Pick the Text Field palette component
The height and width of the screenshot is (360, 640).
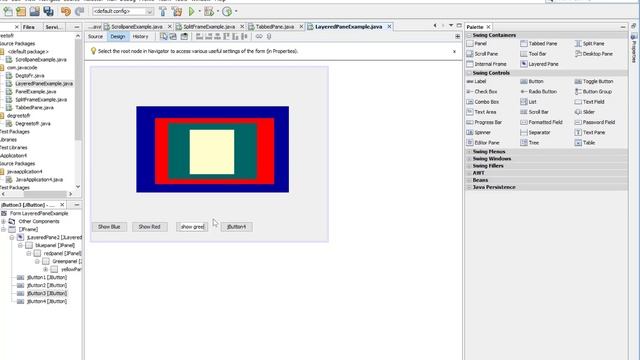(589, 102)
